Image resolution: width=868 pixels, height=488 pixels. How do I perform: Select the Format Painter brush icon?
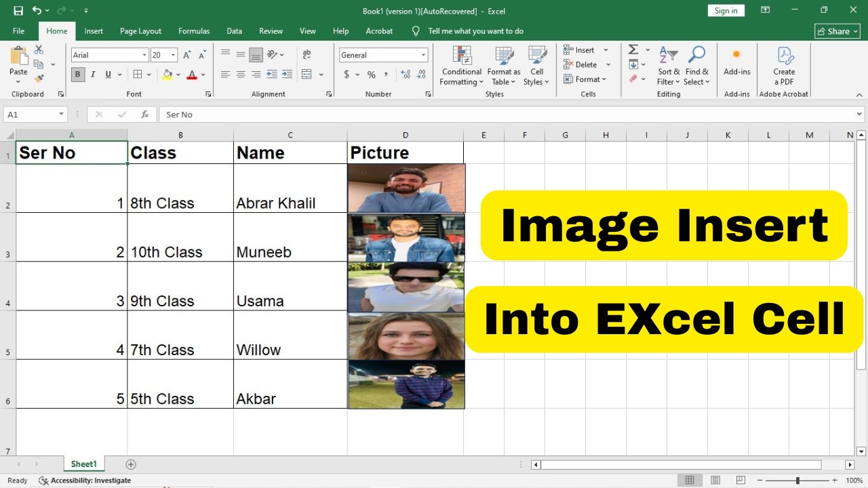tap(39, 79)
